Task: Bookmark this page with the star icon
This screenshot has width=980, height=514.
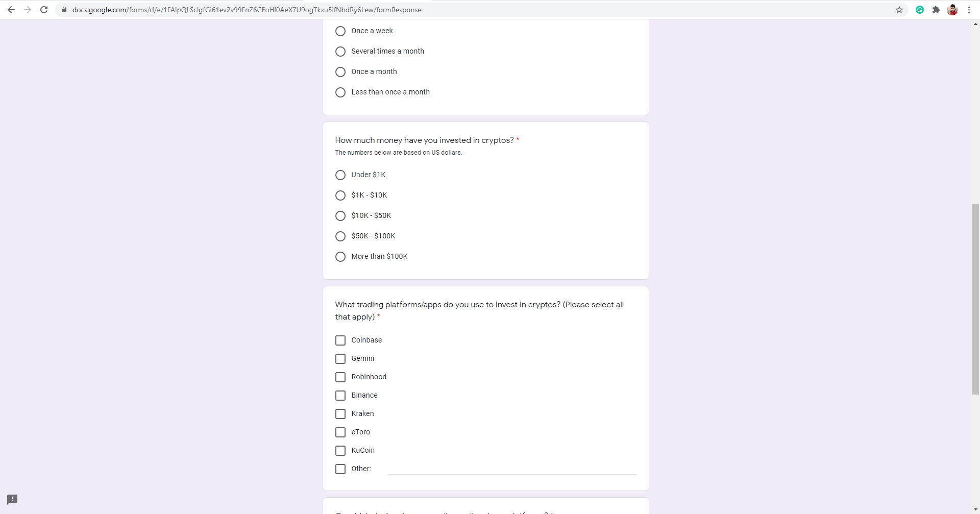Action: [899, 10]
